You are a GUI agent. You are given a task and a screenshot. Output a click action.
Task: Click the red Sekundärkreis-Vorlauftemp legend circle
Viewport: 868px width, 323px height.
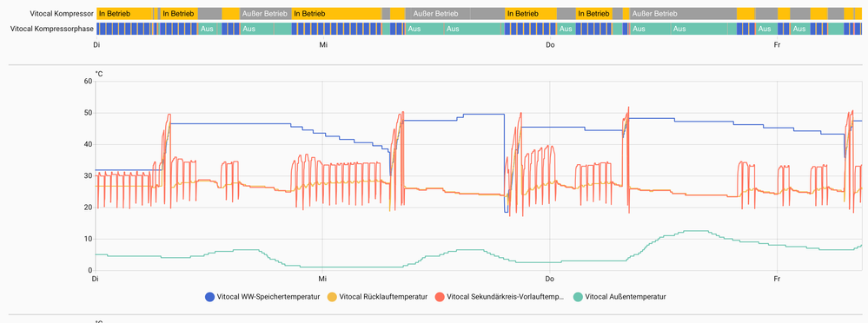(441, 296)
